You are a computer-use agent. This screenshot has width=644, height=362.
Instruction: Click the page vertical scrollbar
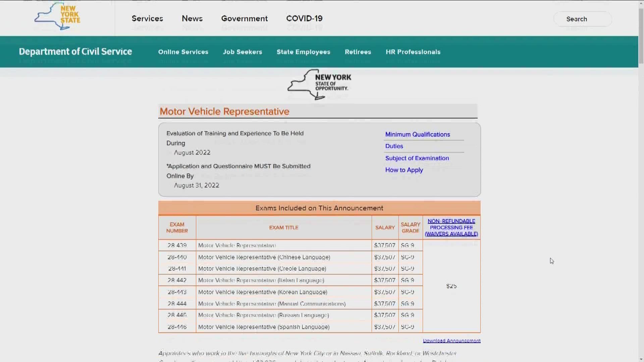641,37
